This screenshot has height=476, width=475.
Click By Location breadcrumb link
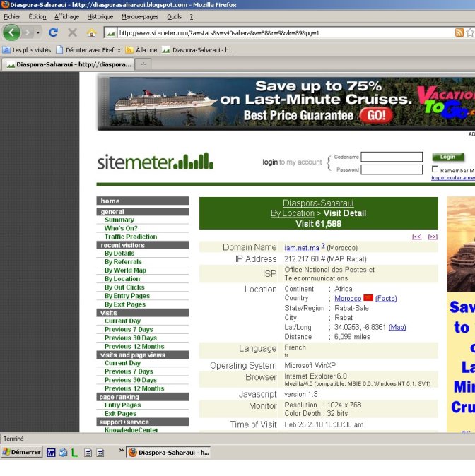[293, 213]
